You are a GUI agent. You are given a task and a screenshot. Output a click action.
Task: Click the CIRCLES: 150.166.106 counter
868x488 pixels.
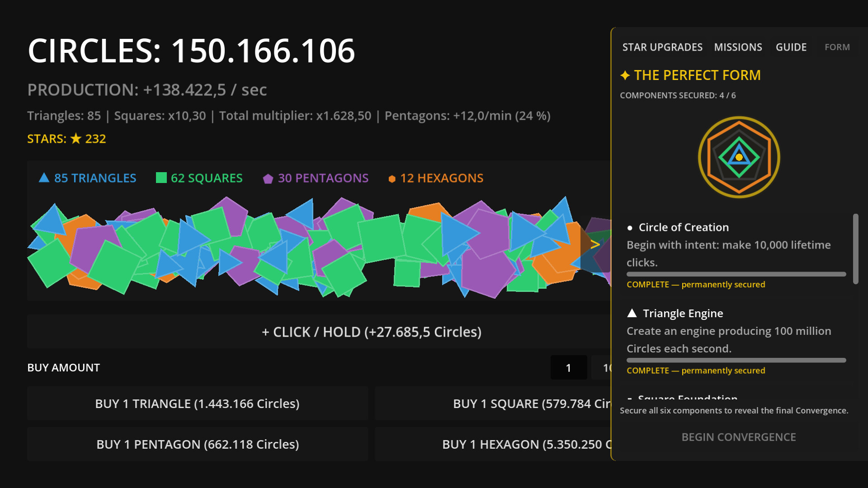click(191, 50)
